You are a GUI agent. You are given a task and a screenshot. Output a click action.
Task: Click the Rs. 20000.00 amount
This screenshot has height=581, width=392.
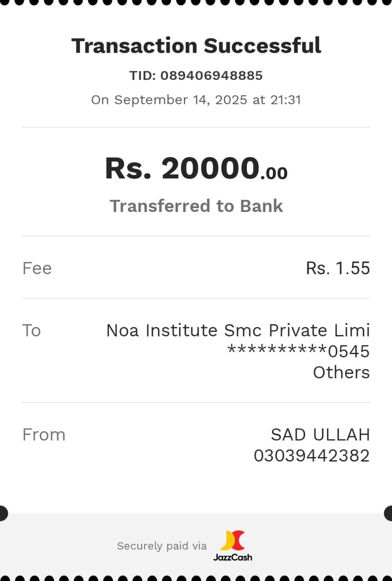coord(196,168)
